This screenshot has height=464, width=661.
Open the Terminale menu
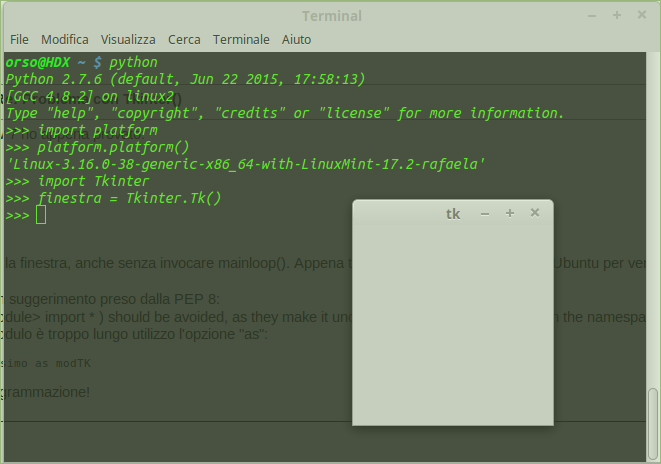coord(241,39)
